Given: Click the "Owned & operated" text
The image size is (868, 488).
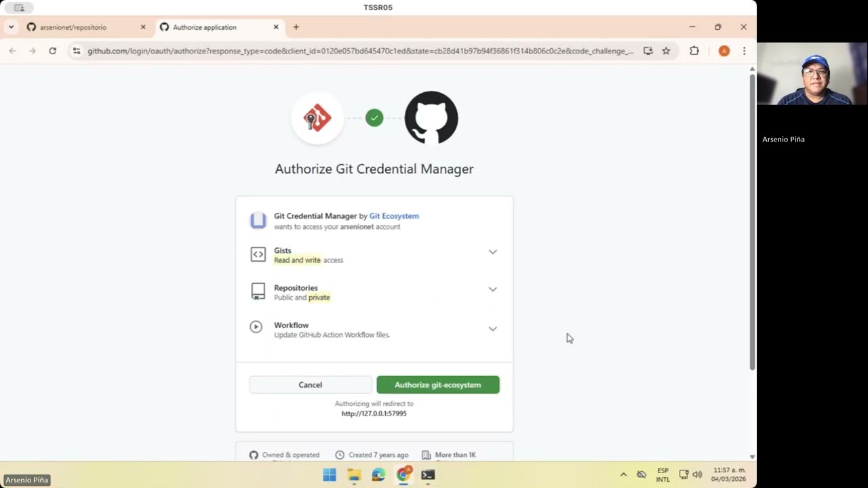Looking at the screenshot, I should click(291, 455).
